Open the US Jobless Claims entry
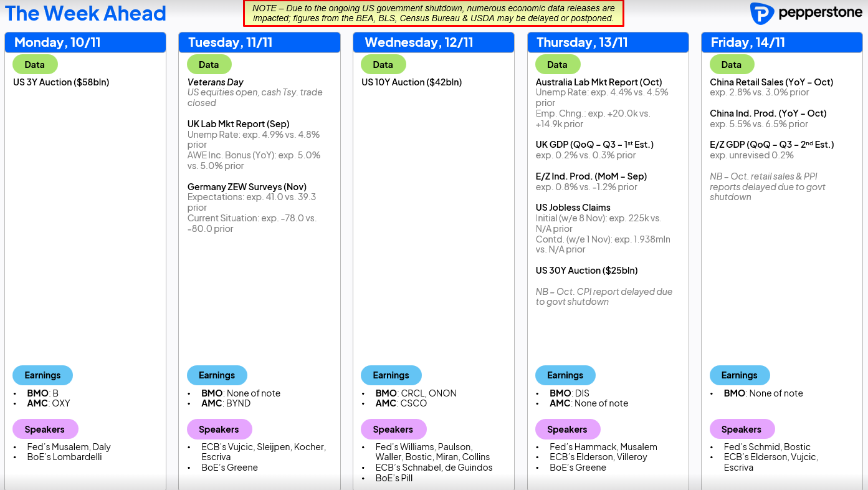This screenshot has height=490, width=868. point(573,208)
